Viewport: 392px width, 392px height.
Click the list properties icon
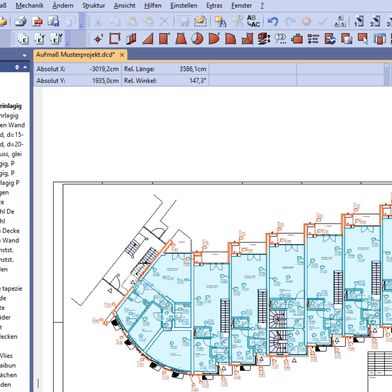[313, 39]
